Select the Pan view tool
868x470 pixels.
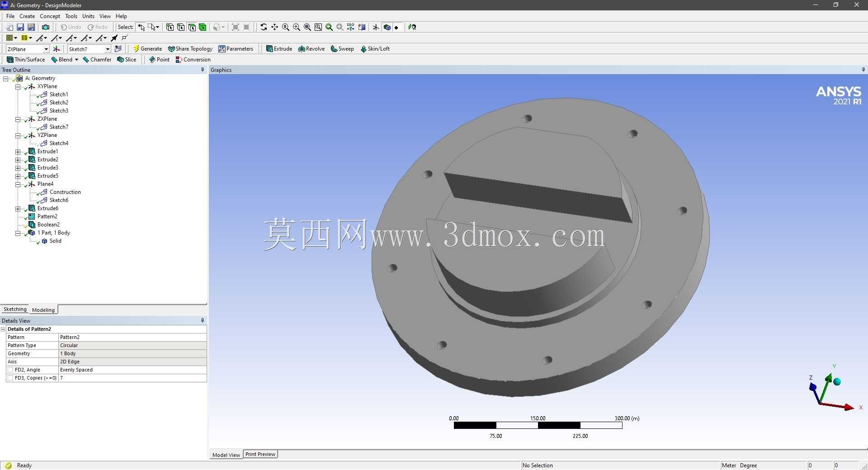click(x=274, y=27)
